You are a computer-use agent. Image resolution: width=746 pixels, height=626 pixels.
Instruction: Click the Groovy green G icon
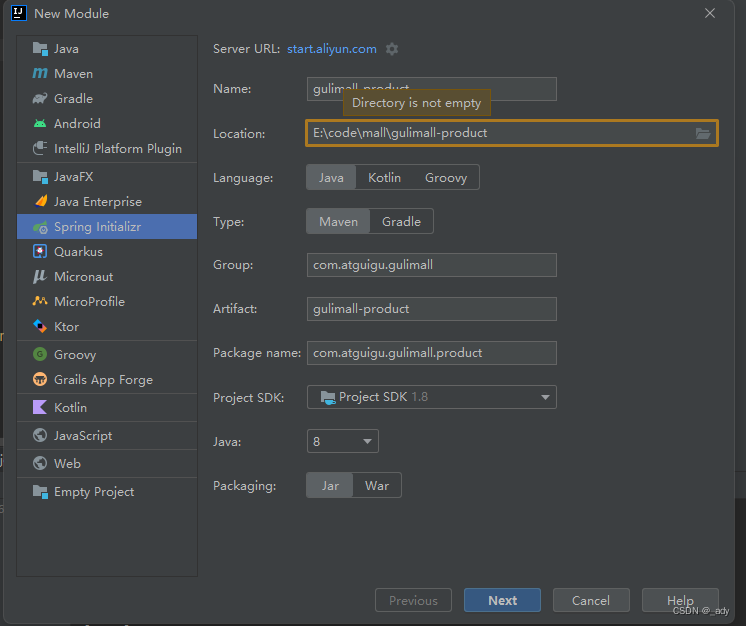pos(40,354)
